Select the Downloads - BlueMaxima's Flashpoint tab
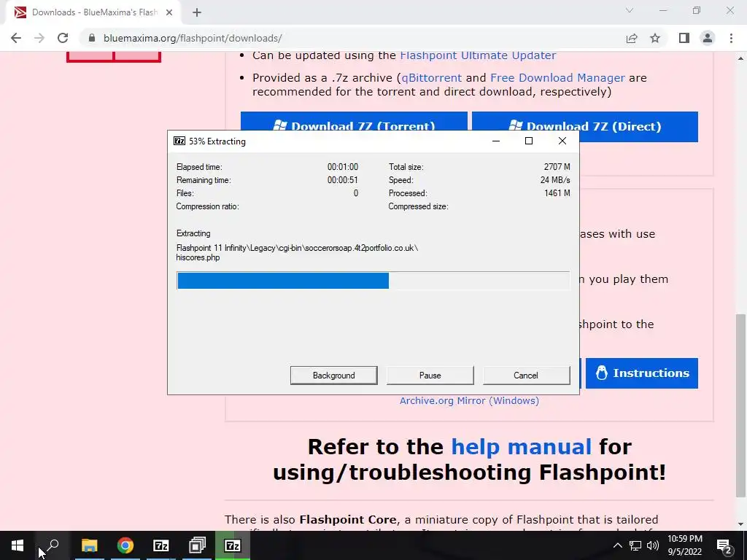This screenshot has height=560, width=747. point(93,12)
